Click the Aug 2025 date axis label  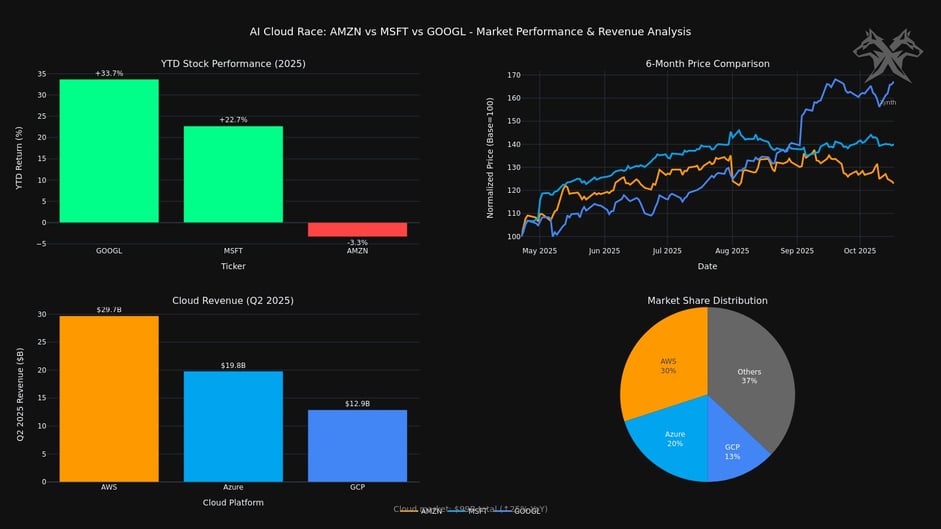732,252
